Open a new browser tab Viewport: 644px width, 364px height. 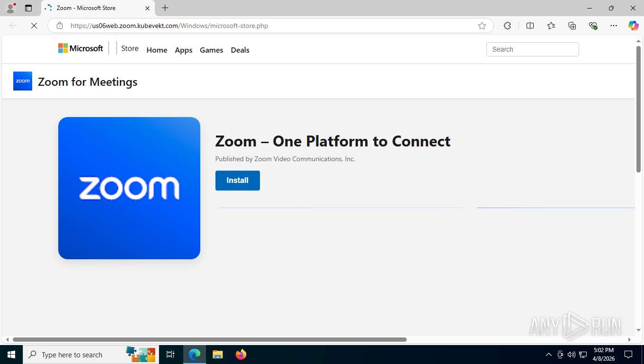pyautogui.click(x=165, y=8)
